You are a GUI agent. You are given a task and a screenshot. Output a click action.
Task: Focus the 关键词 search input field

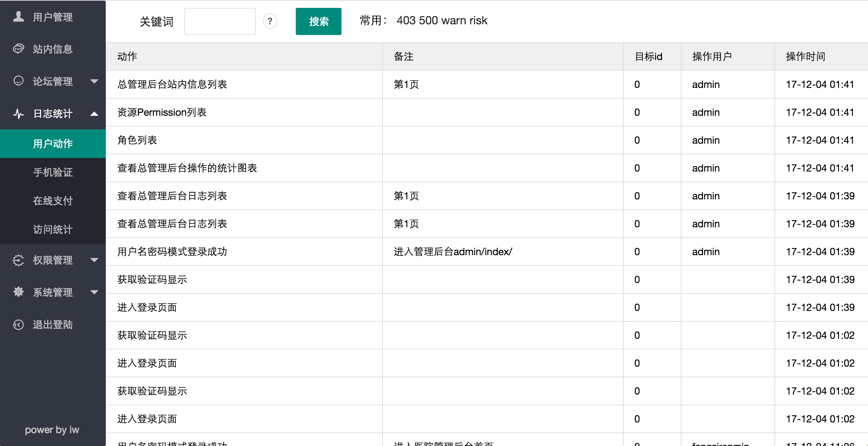tap(220, 21)
